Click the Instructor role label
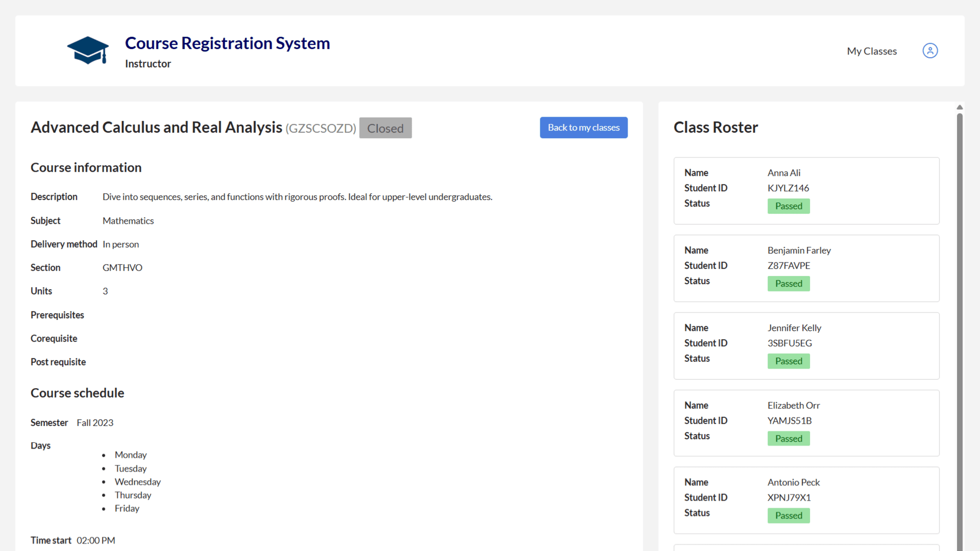Viewport: 980px width, 551px height. (148, 63)
